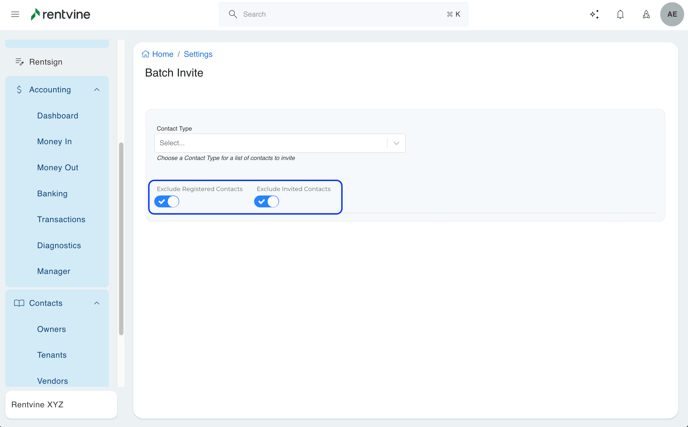Click the sidebar vertical scrollbar
This screenshot has height=427, width=688.
(121, 240)
